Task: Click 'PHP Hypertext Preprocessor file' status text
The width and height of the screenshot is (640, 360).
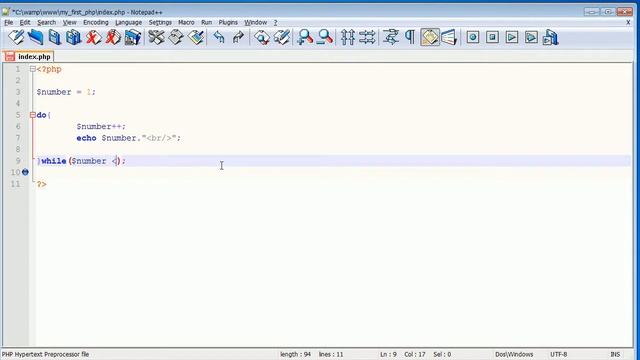Action: (x=45, y=354)
